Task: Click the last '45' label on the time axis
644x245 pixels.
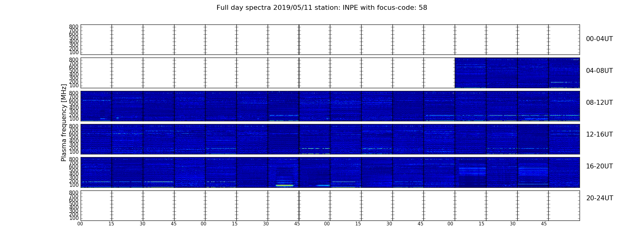Action: click(544, 224)
